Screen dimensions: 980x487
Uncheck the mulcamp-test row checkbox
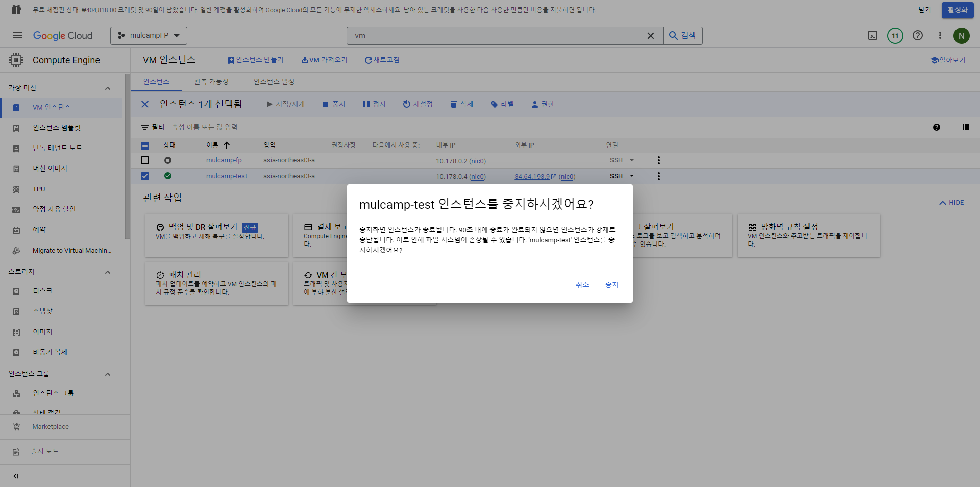tap(145, 176)
